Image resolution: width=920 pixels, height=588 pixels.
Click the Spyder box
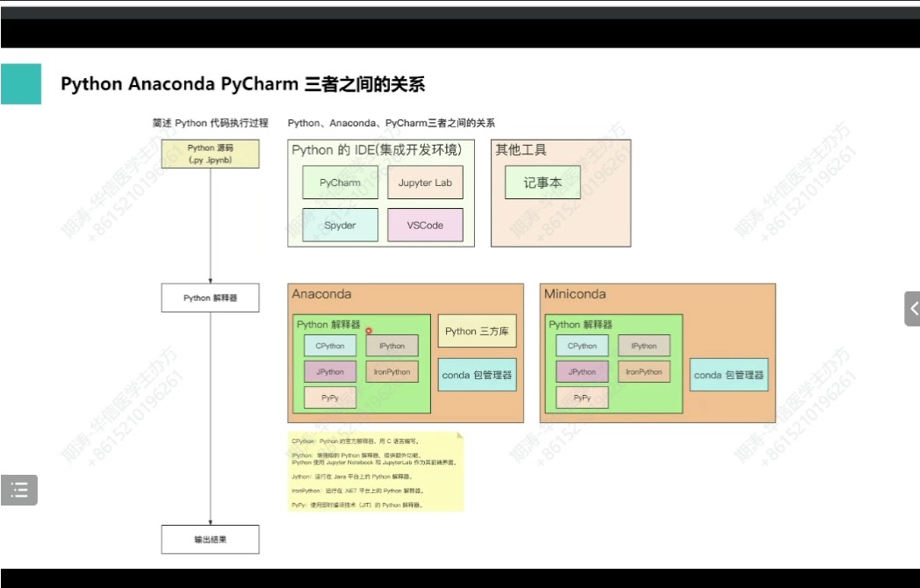pyautogui.click(x=340, y=225)
